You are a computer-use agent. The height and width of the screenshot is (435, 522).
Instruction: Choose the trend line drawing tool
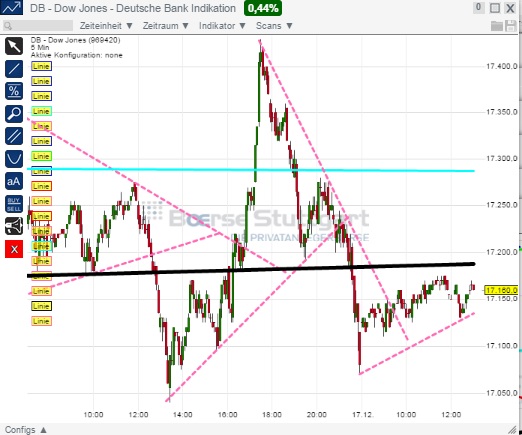14,69
